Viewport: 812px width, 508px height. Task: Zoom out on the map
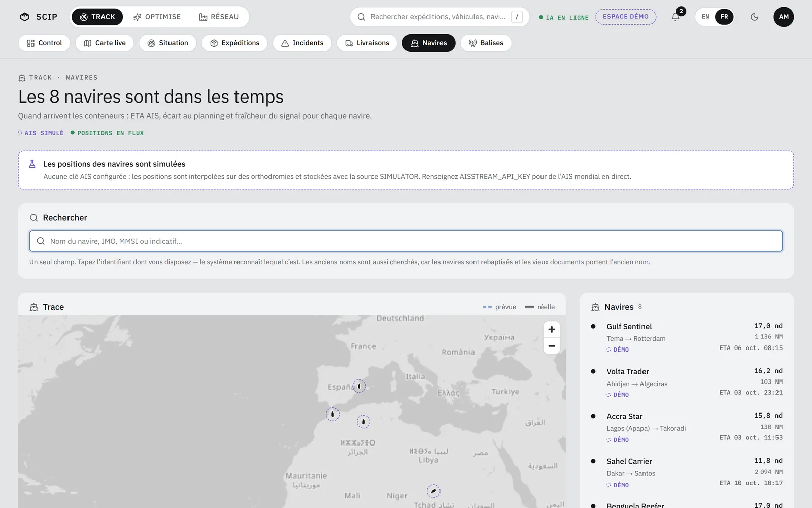(552, 346)
